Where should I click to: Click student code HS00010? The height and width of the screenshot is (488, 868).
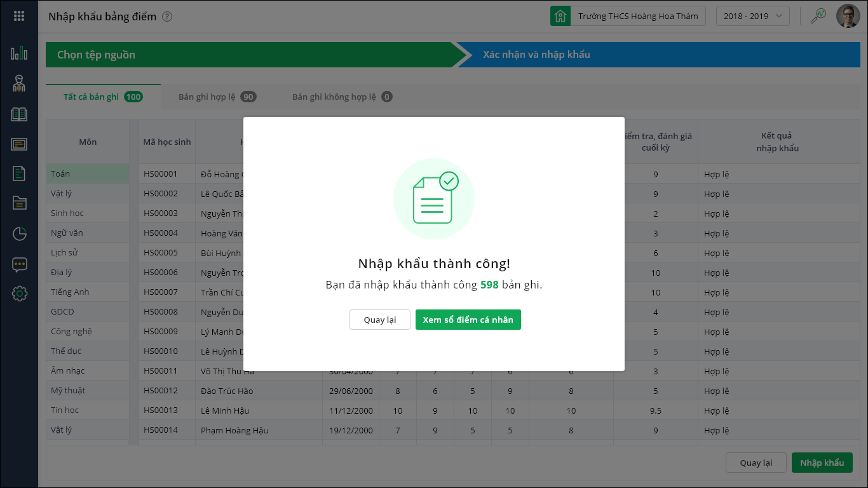click(161, 351)
